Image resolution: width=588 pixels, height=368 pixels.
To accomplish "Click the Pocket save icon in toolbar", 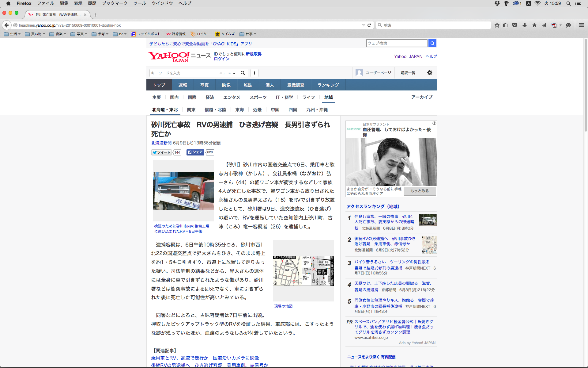I will coord(515,25).
